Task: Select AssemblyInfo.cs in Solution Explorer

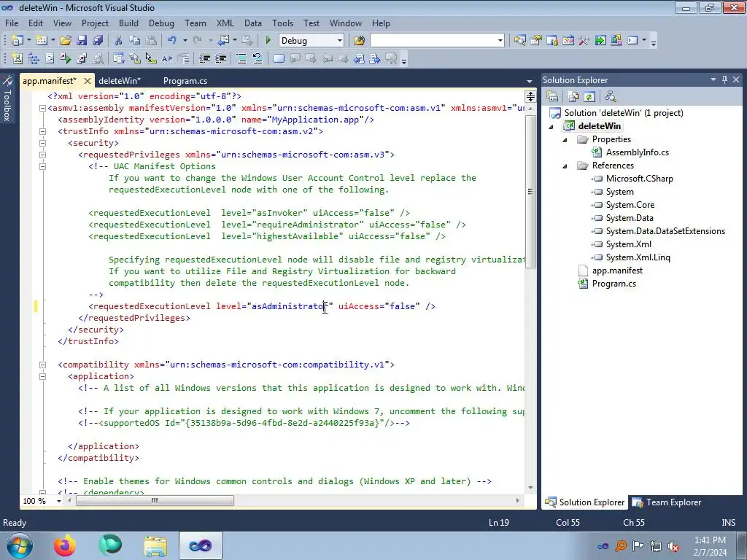Action: (x=638, y=152)
